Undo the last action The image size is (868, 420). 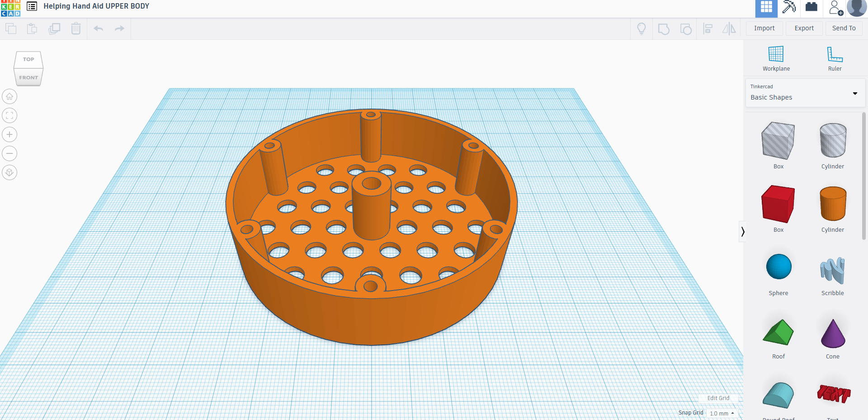[99, 29]
